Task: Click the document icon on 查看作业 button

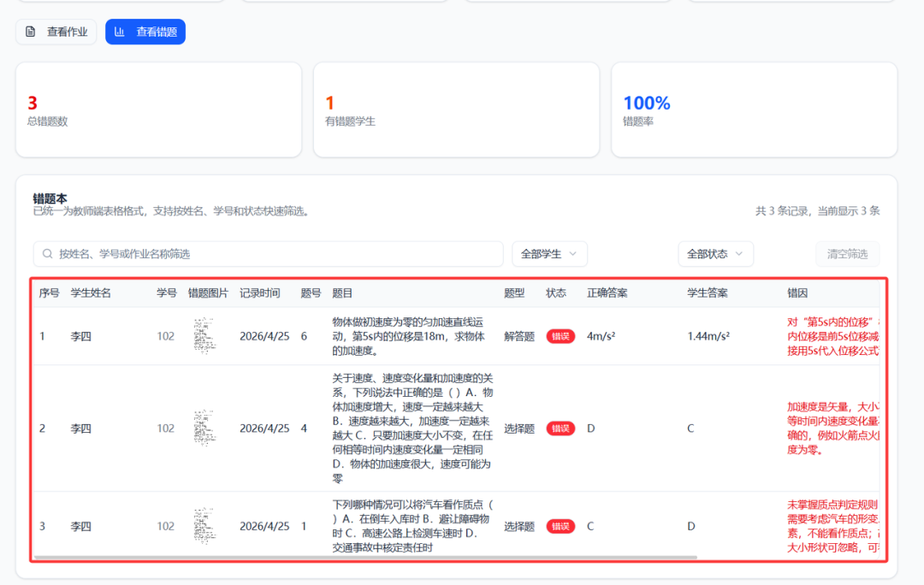Action: pos(31,32)
